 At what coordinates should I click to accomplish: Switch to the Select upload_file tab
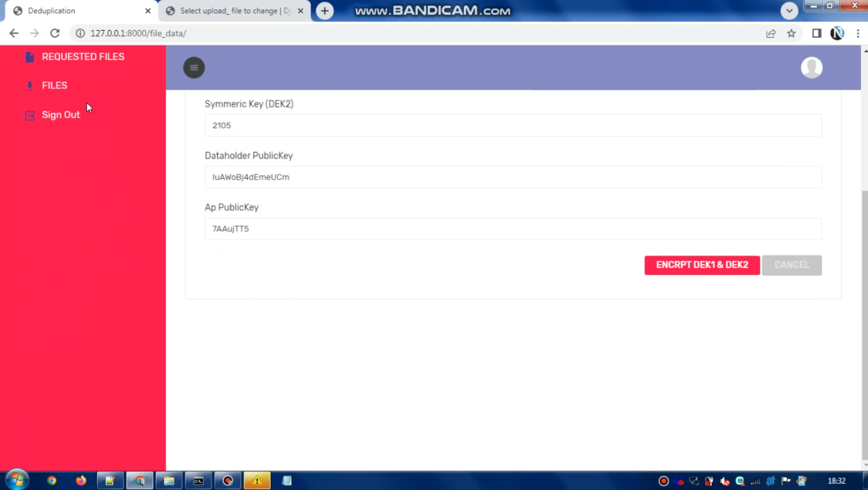(x=234, y=11)
